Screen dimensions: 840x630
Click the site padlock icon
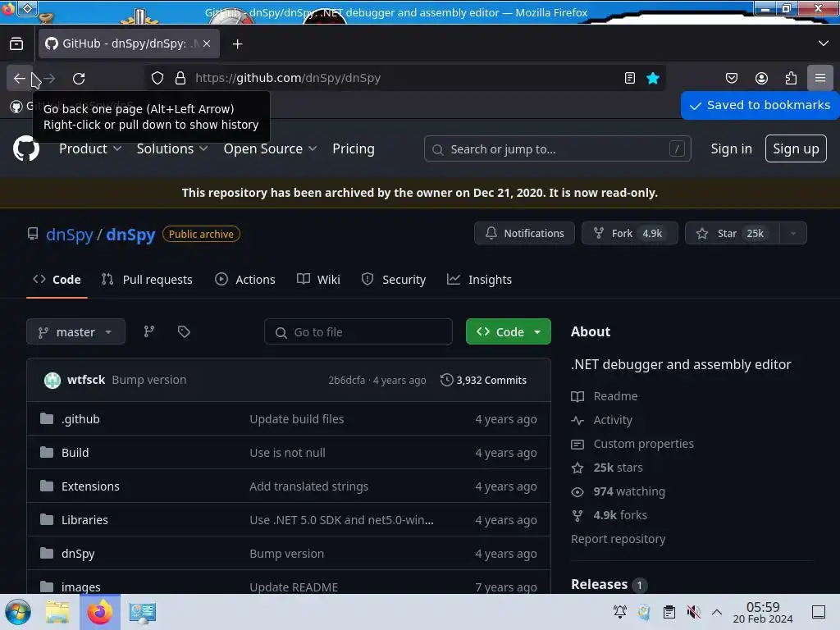pos(180,78)
